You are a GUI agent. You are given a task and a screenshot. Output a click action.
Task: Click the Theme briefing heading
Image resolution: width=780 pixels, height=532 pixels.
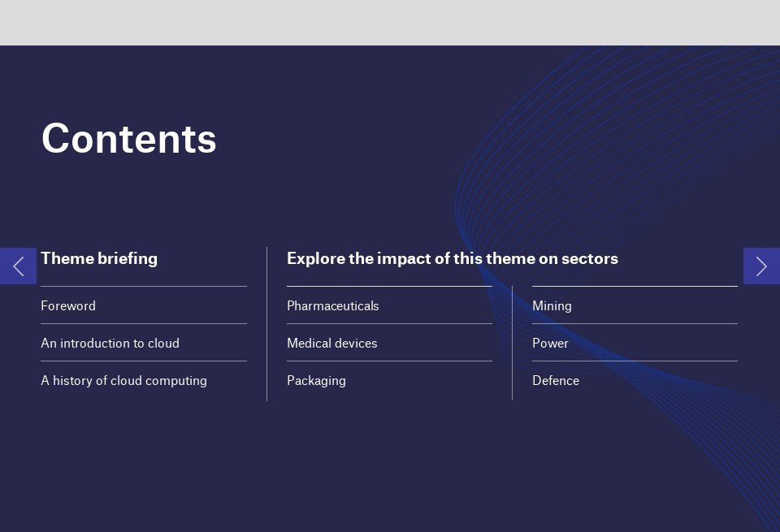99,259
